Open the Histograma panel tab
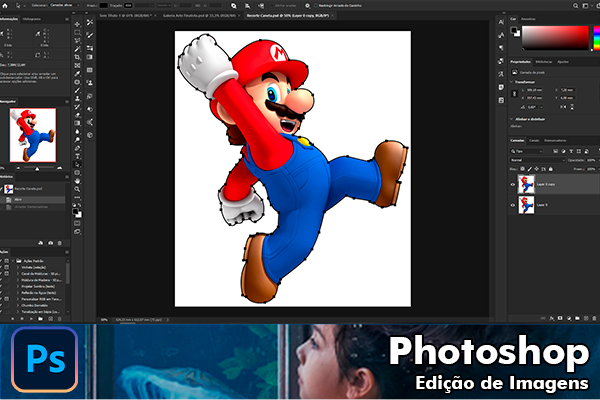This screenshot has width=600, height=400. tap(32, 19)
